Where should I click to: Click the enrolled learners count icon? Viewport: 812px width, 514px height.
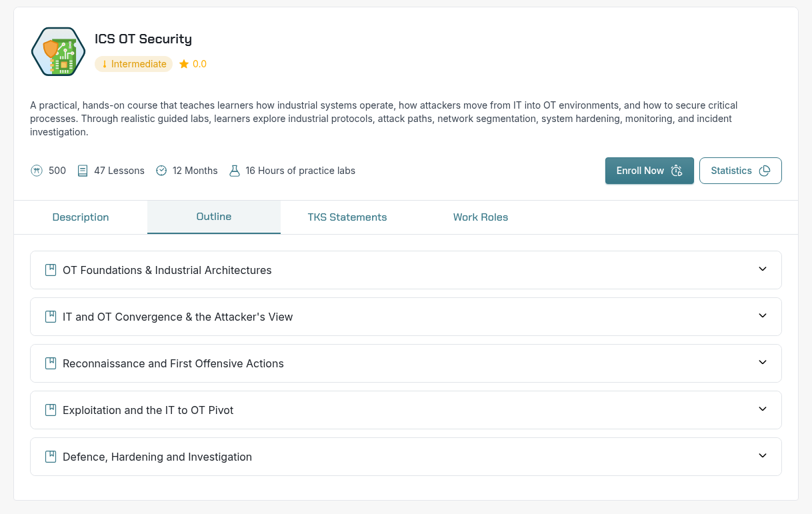click(x=37, y=171)
